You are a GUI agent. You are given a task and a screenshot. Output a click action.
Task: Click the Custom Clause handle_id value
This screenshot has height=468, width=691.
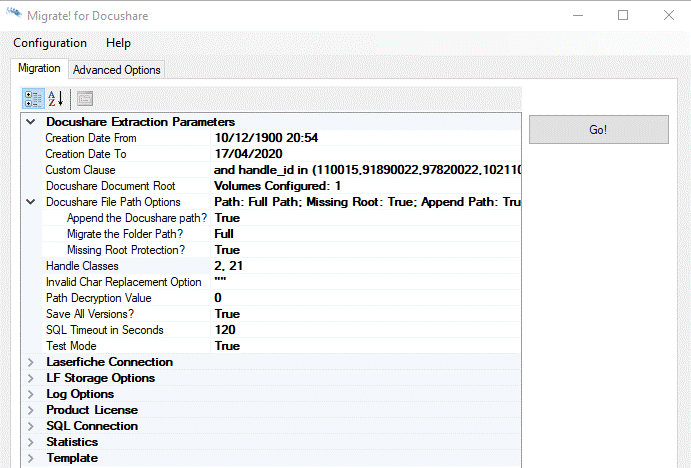[x=366, y=170]
